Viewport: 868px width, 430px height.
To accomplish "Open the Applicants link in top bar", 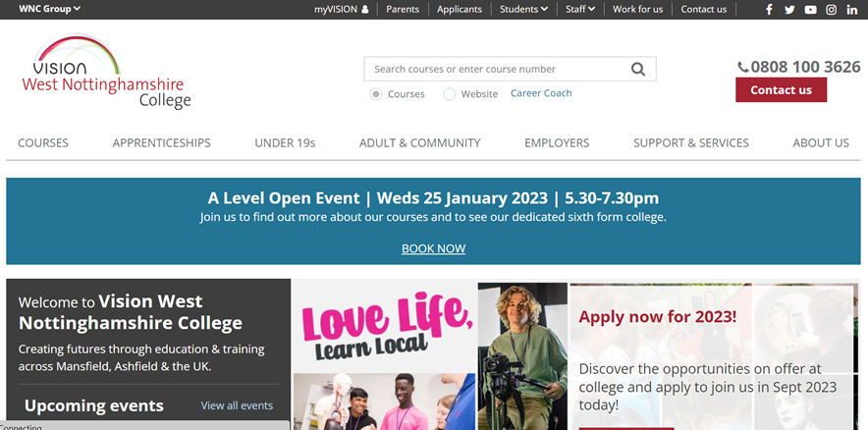I will (460, 9).
